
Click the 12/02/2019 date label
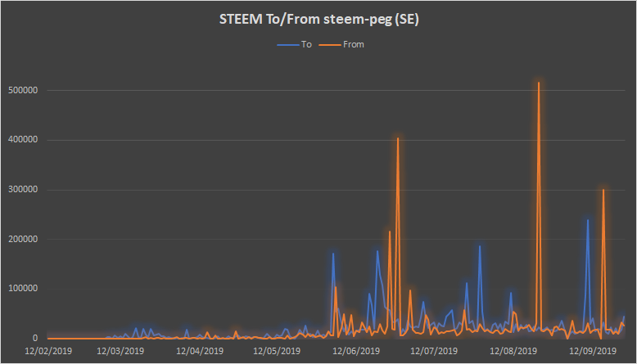tap(48, 351)
